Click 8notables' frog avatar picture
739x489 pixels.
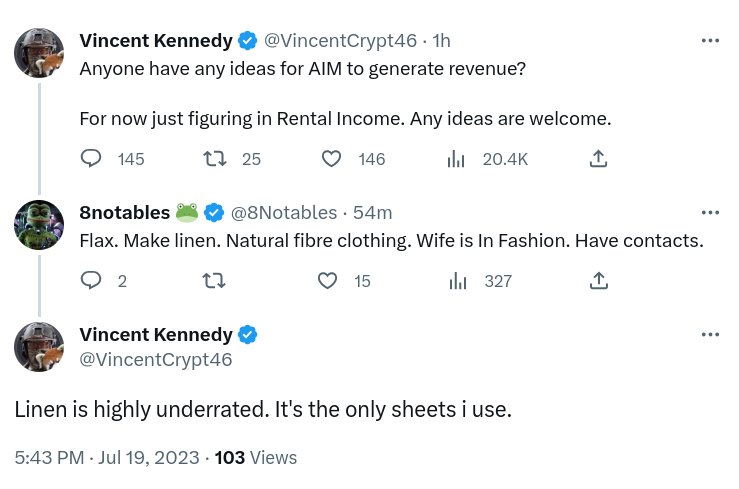[39, 225]
